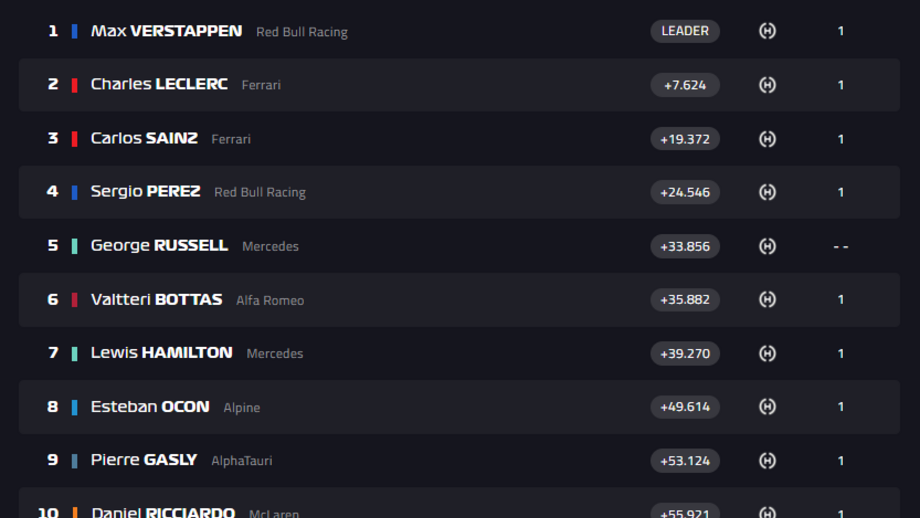
Task: Select Hamilton's hard tyre icon
Action: click(x=767, y=353)
